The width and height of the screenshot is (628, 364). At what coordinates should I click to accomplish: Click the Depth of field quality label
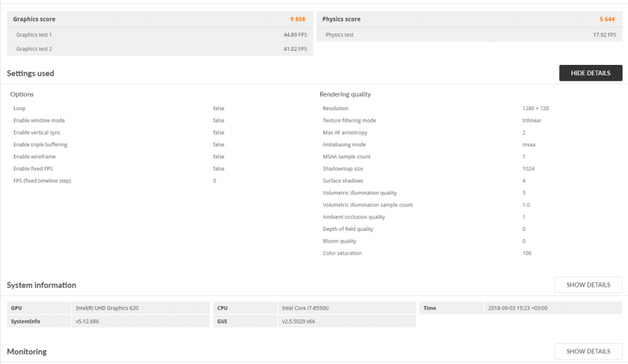click(348, 229)
